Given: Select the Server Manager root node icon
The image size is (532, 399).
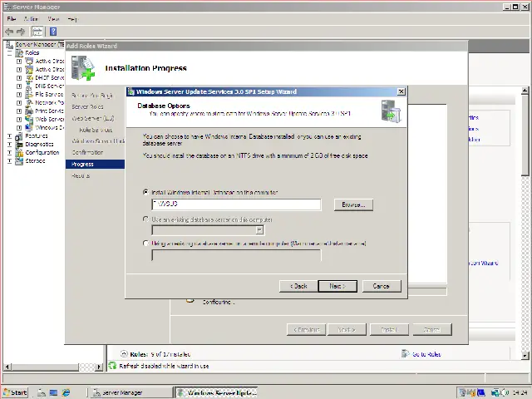Looking at the screenshot, I should tap(9, 44).
